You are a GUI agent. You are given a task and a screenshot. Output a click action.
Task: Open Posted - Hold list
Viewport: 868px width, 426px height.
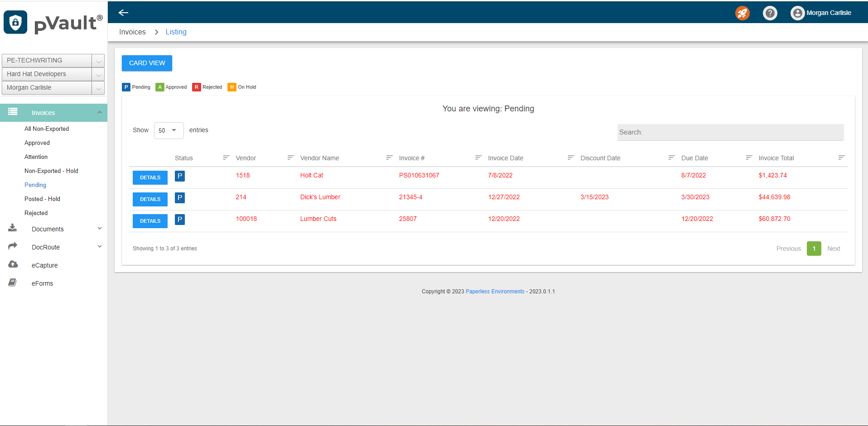pos(42,199)
